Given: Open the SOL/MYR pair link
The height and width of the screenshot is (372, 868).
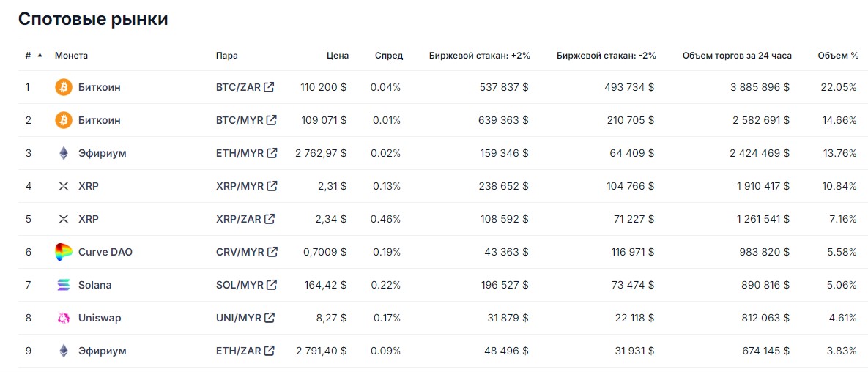Looking at the screenshot, I should click(240, 285).
